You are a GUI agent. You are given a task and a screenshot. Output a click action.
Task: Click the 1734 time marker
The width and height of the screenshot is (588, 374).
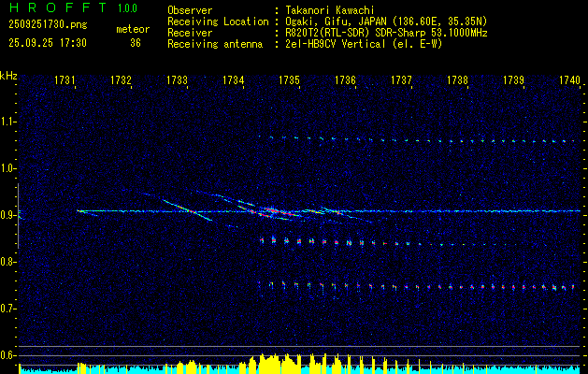click(x=233, y=80)
